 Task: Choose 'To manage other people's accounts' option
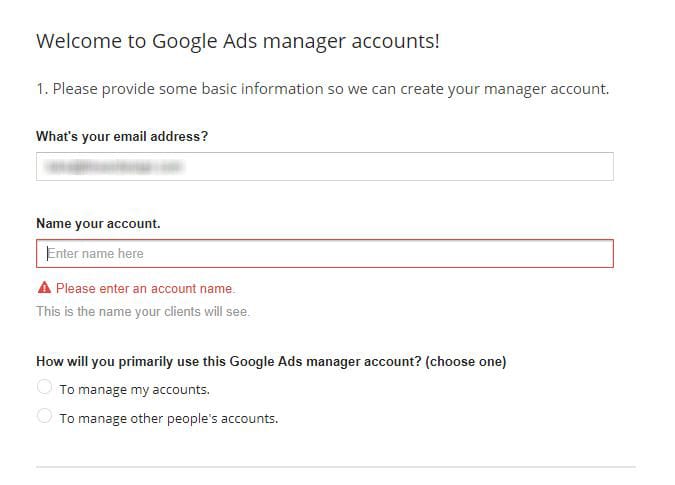click(44, 416)
